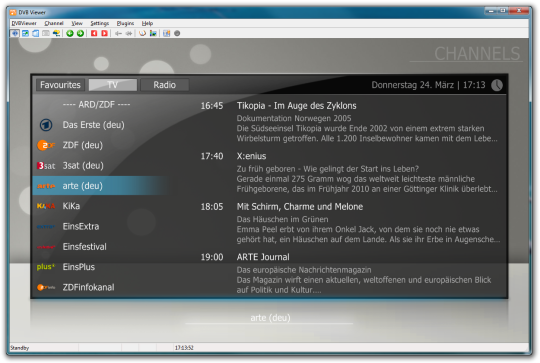
Task: Open the Help menu
Action: pos(147,23)
